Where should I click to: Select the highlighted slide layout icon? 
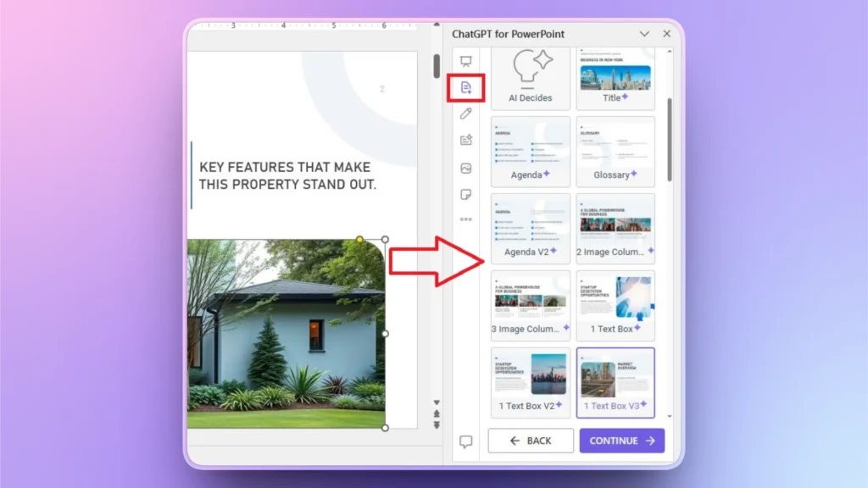pos(465,87)
